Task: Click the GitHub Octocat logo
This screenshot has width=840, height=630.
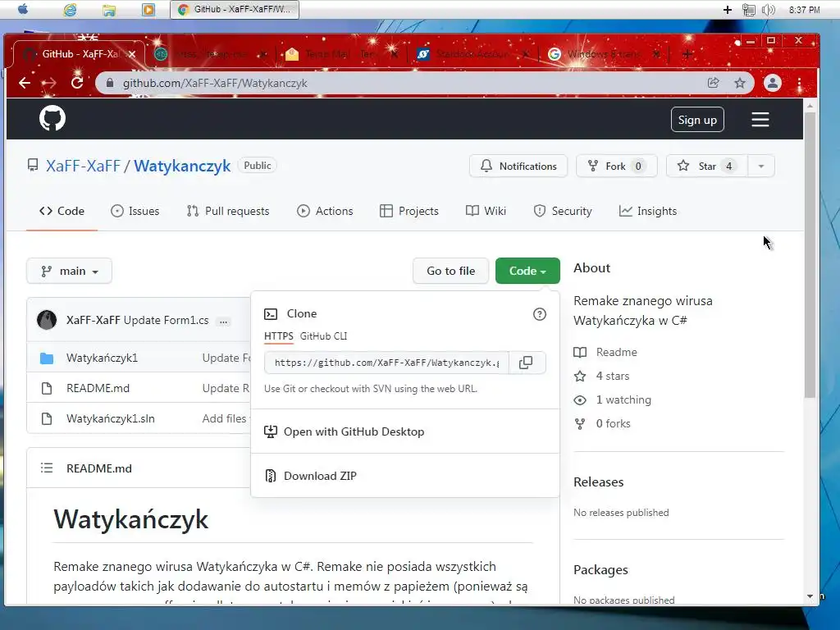Action: 52,118
